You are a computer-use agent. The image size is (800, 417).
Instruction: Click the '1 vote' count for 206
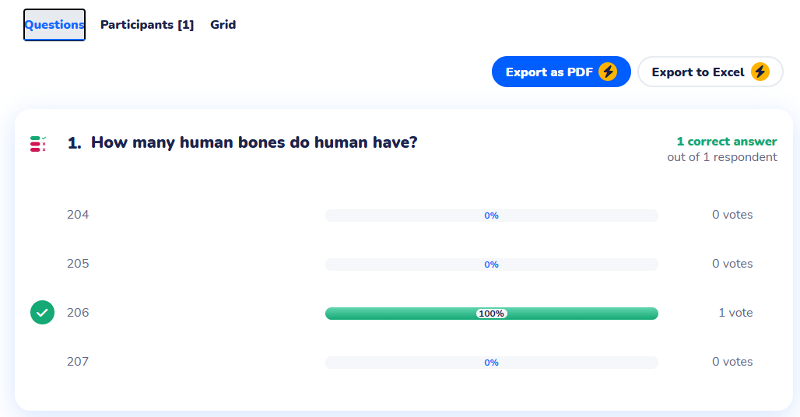pos(735,313)
